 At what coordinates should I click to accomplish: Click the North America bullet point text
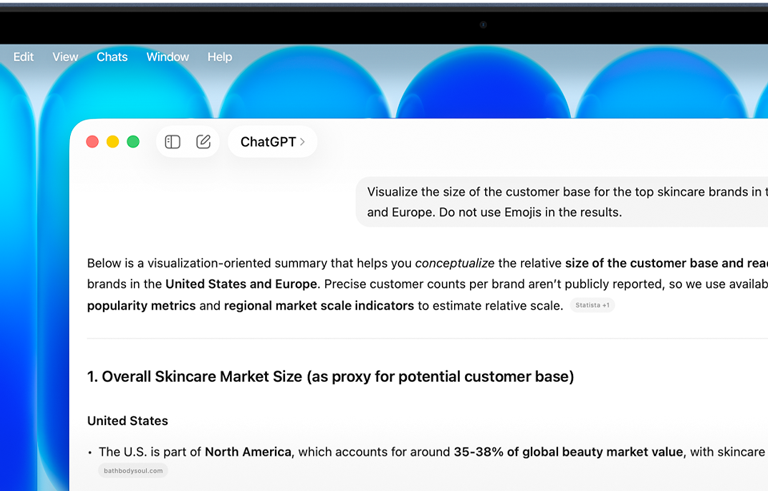[x=248, y=452]
